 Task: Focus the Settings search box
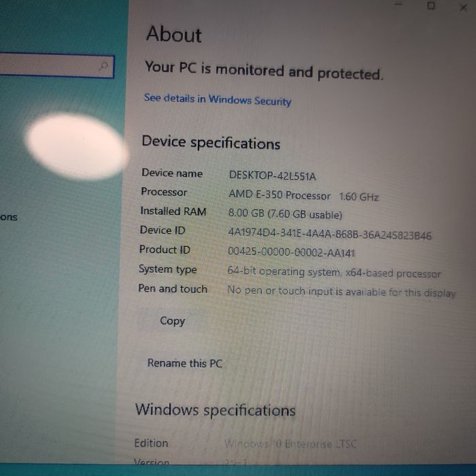pos(56,65)
